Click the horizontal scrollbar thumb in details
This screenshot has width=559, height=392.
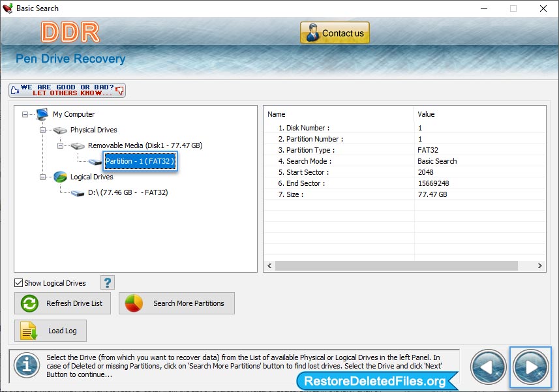(397, 266)
